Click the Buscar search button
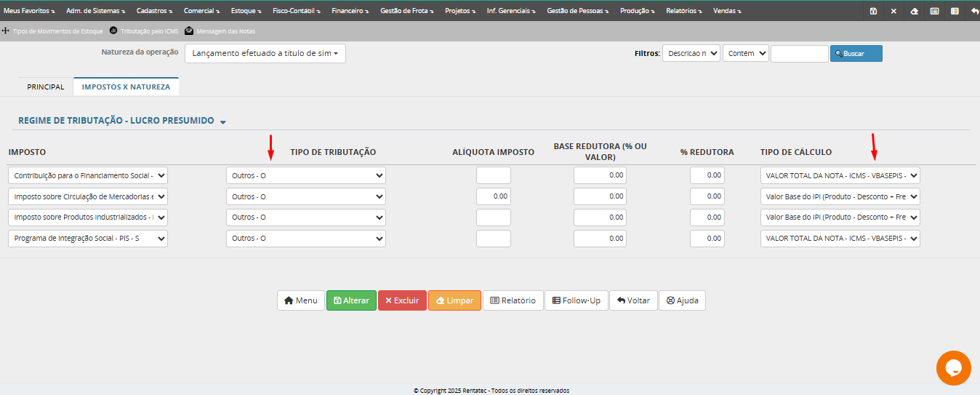This screenshot has width=980, height=395. [x=856, y=54]
